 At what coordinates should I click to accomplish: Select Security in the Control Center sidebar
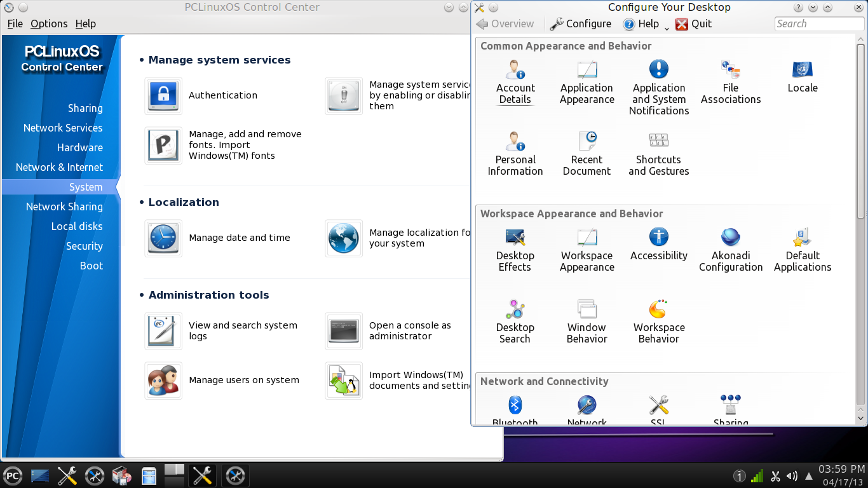pos(84,246)
